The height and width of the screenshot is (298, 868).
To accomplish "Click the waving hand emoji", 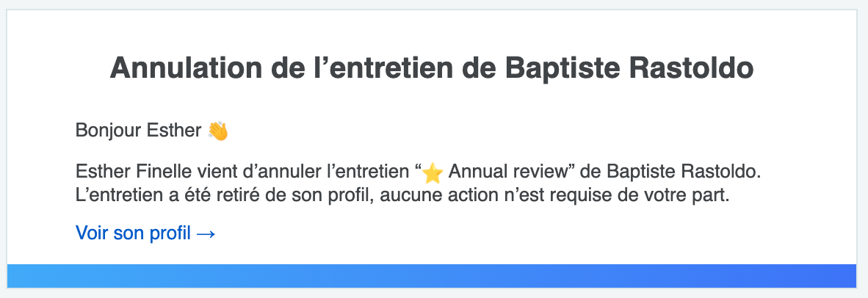I will tap(218, 131).
